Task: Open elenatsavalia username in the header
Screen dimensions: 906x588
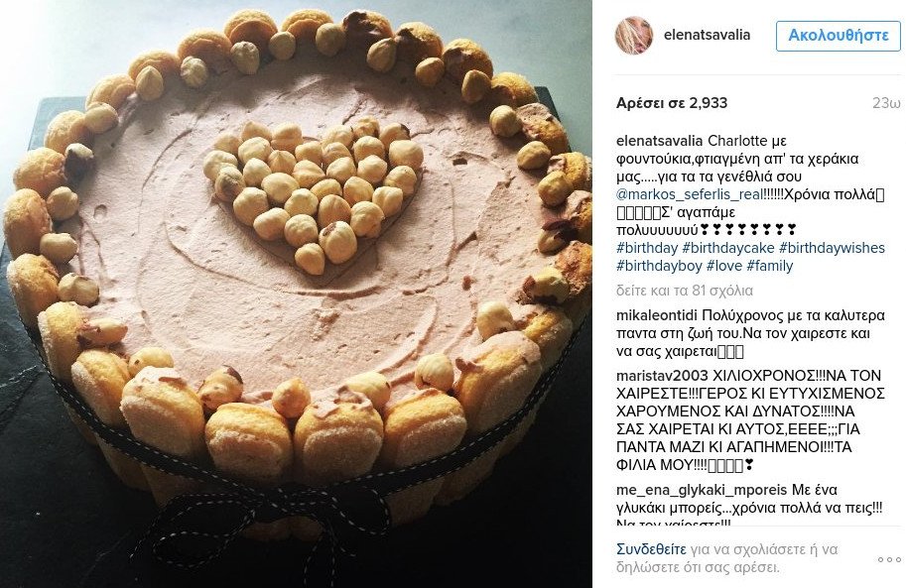Action: [707, 35]
